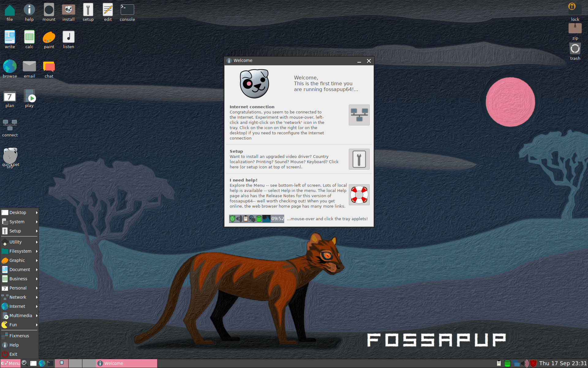Open the mount drives desktop icon
This screenshot has width=588, height=368.
coord(49,10)
